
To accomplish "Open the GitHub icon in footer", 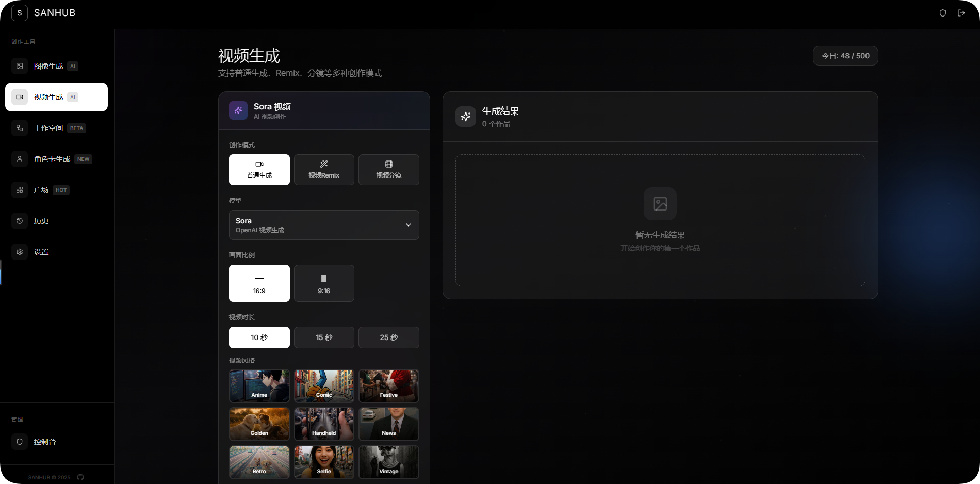I will point(80,477).
